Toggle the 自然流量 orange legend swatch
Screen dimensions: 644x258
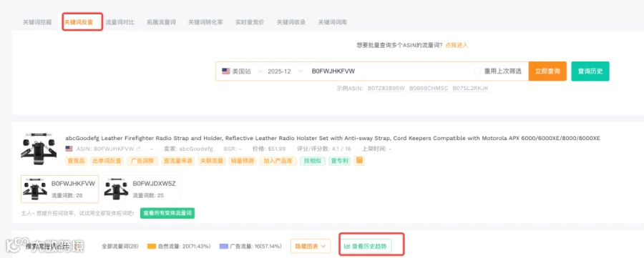[x=152, y=247]
